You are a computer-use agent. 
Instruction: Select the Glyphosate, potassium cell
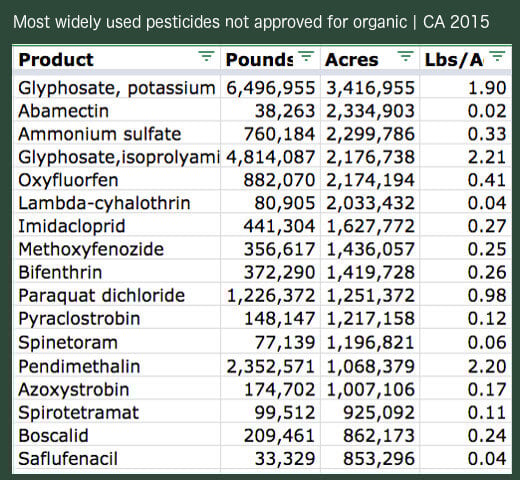click(x=117, y=88)
